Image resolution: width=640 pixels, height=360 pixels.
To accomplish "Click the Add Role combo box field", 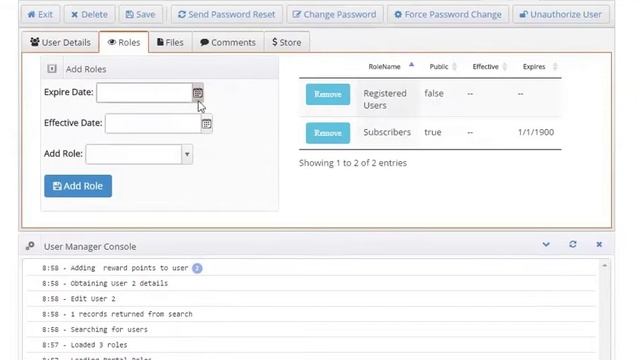I will pos(133,154).
